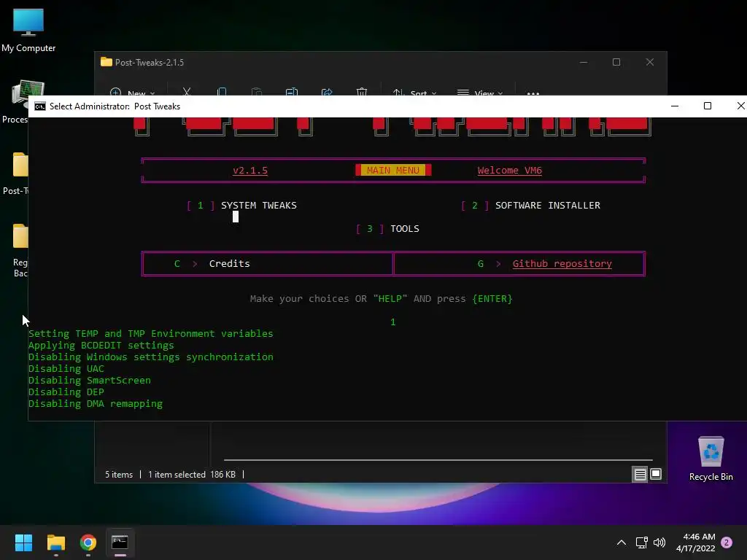747x560 pixels.
Task: Click the Copy icon in Explorer toolbar
Action: (x=222, y=92)
